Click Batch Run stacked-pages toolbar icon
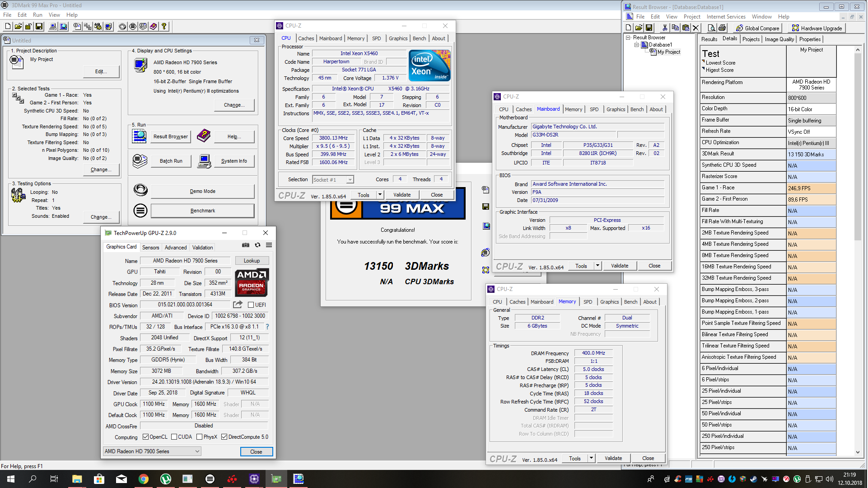 tap(143, 27)
